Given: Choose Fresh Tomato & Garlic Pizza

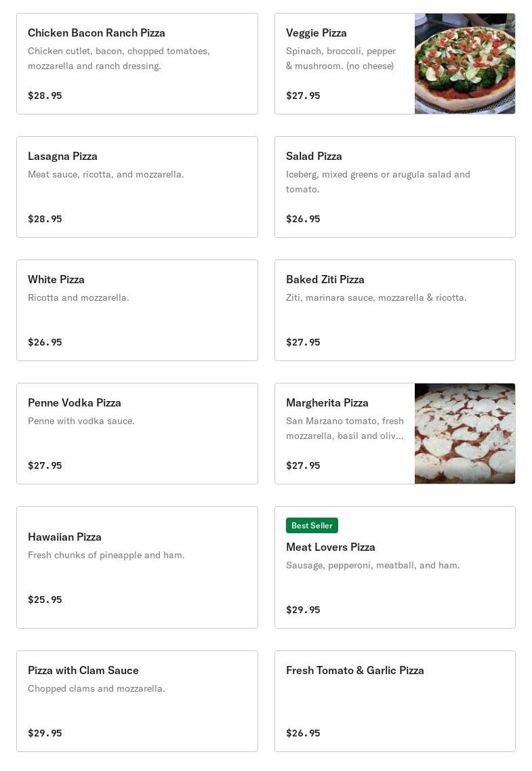Looking at the screenshot, I should pos(394,701).
